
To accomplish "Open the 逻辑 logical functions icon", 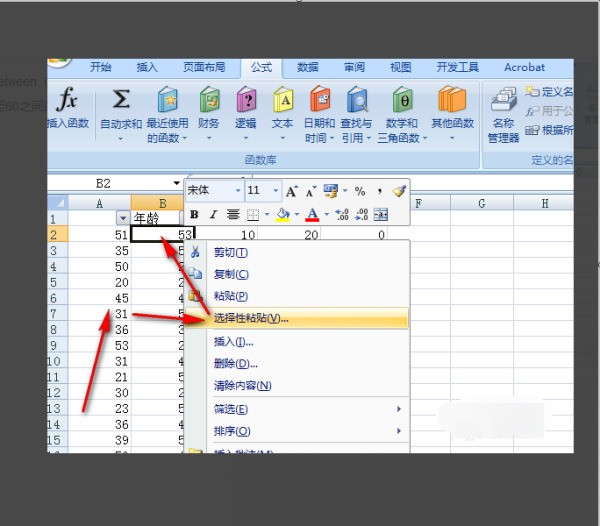I will point(246,99).
